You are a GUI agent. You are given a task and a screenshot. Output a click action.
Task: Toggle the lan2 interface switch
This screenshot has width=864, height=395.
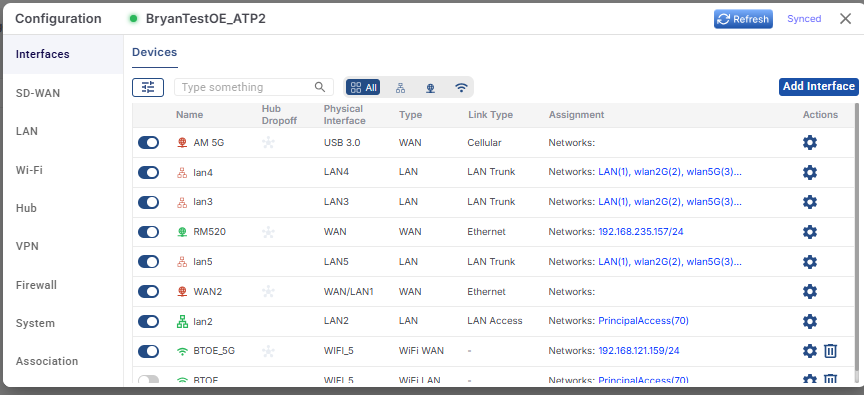(x=148, y=321)
